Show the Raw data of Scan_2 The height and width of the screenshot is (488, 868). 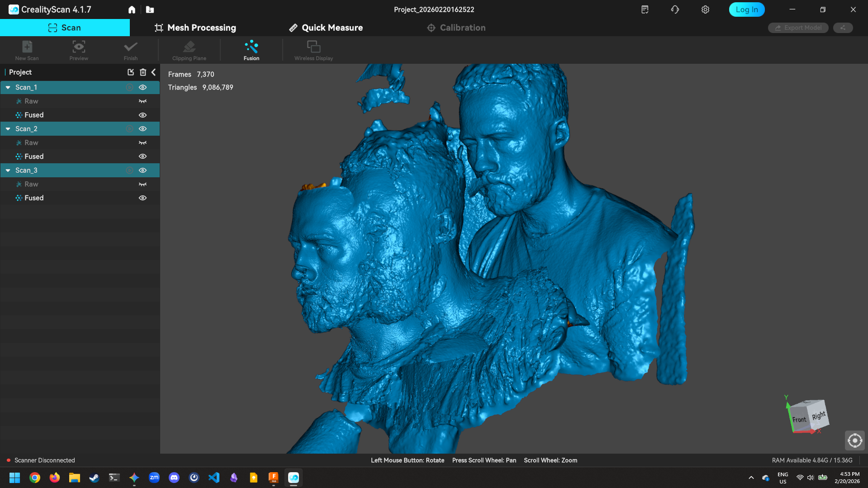pyautogui.click(x=142, y=142)
